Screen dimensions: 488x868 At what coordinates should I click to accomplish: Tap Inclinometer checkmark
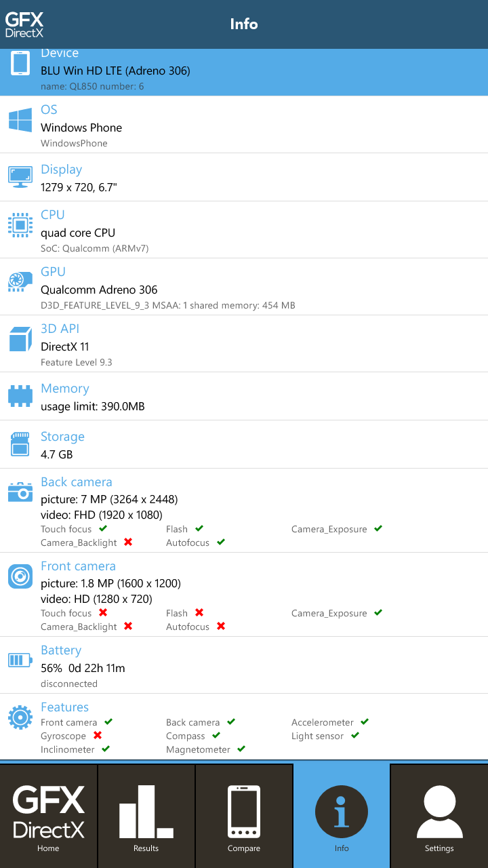tap(106, 749)
